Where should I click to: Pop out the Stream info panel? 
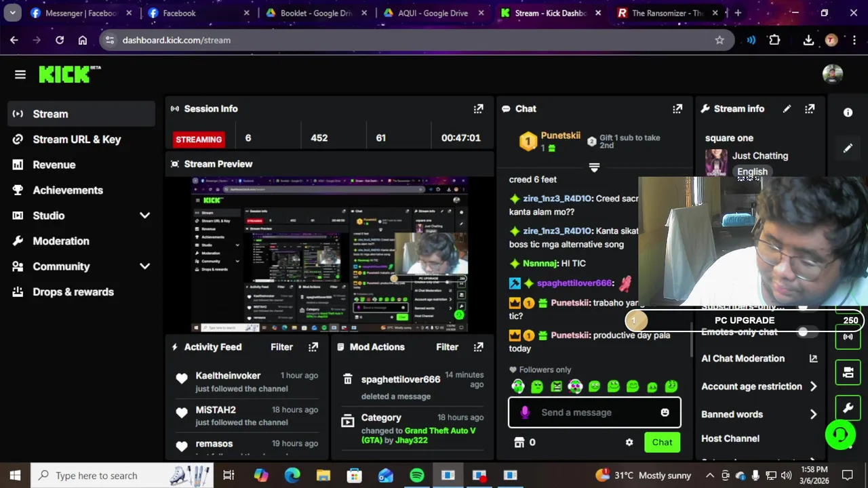pos(810,108)
